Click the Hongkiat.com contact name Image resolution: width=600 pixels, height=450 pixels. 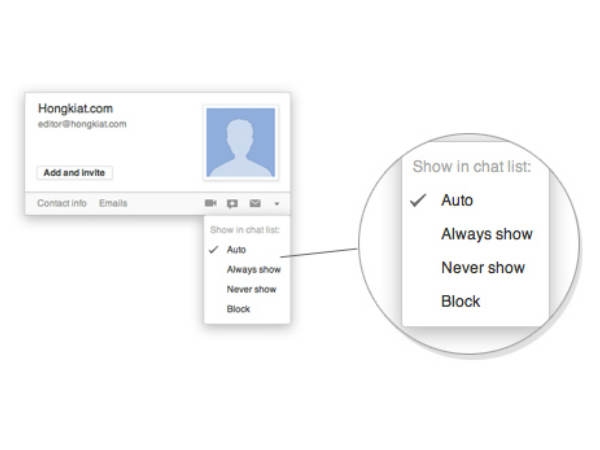[75, 109]
